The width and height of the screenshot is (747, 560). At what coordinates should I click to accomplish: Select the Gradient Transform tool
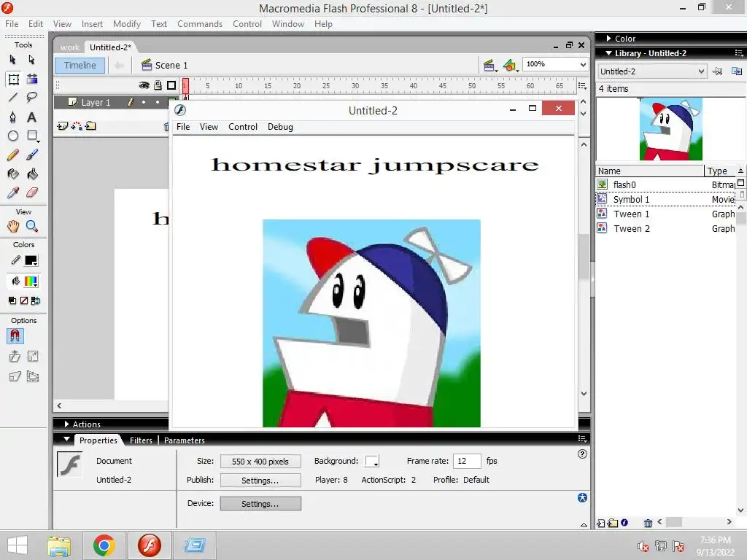click(x=32, y=79)
